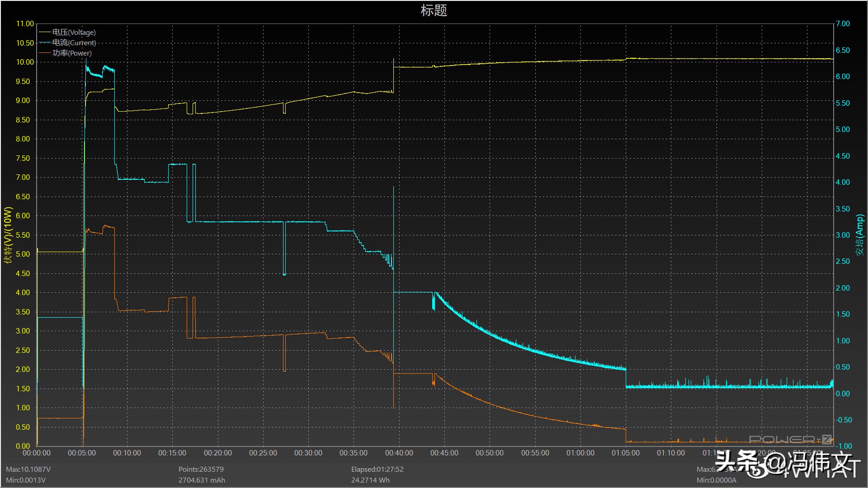Screen dimensions: 868x488
Task: Select the Points:263579 status readout
Action: [x=201, y=469]
